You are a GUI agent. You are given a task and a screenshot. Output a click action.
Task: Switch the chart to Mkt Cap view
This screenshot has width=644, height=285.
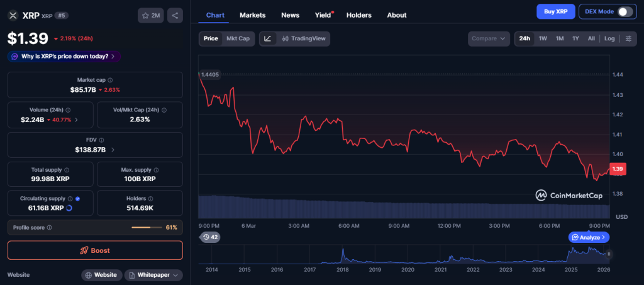pyautogui.click(x=238, y=38)
